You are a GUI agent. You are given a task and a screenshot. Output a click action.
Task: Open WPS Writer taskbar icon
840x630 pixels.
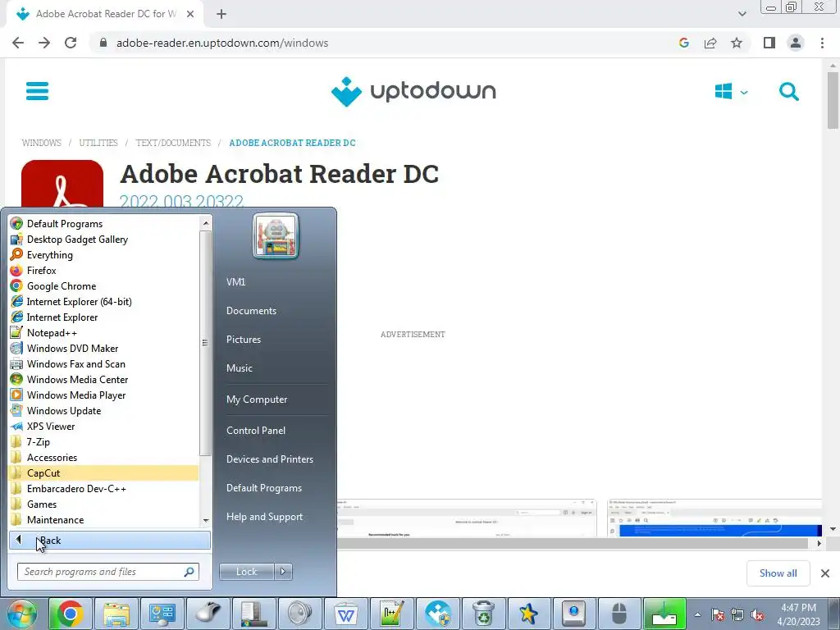point(345,614)
